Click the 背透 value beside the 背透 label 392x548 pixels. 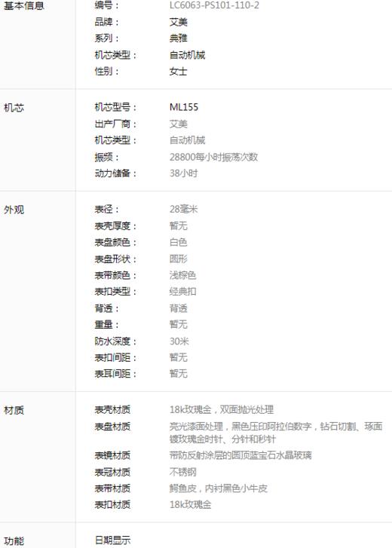tap(178, 308)
